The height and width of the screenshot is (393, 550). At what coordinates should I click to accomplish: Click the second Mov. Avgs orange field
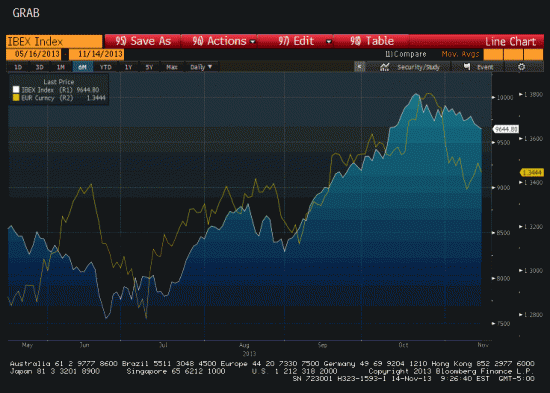[513, 54]
